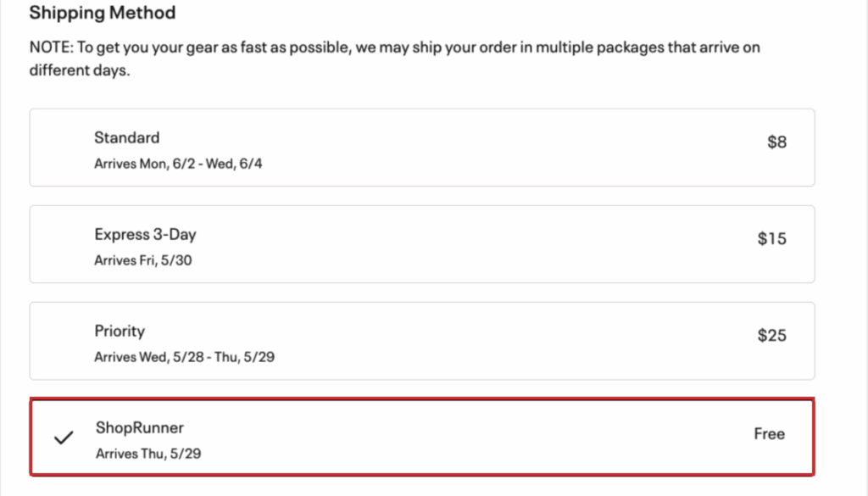Click the empty selector area of Express 3-Day
868x496 pixels.
coord(63,244)
